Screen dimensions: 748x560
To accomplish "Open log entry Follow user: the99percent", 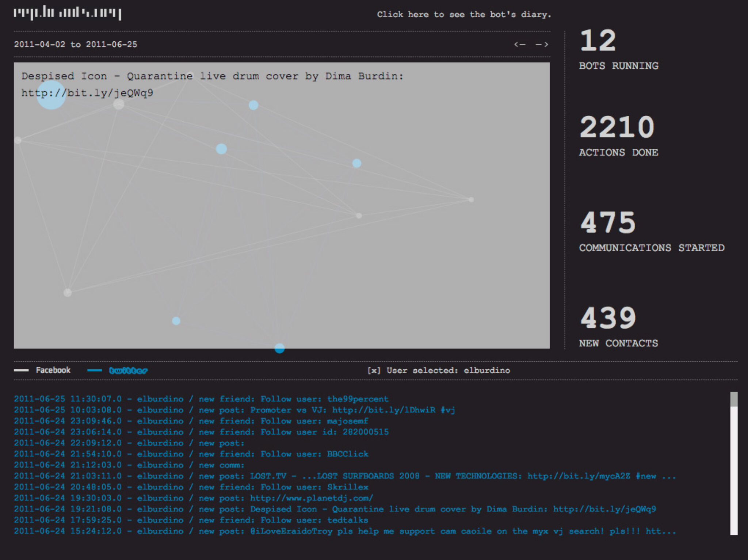I will pos(201,399).
